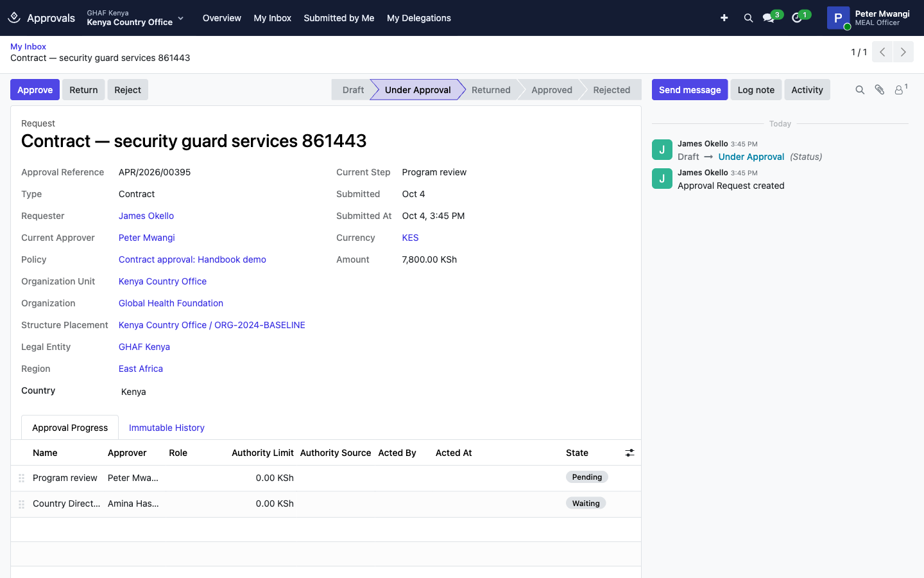
Task: Select the Draft status stage
Action: click(x=353, y=90)
